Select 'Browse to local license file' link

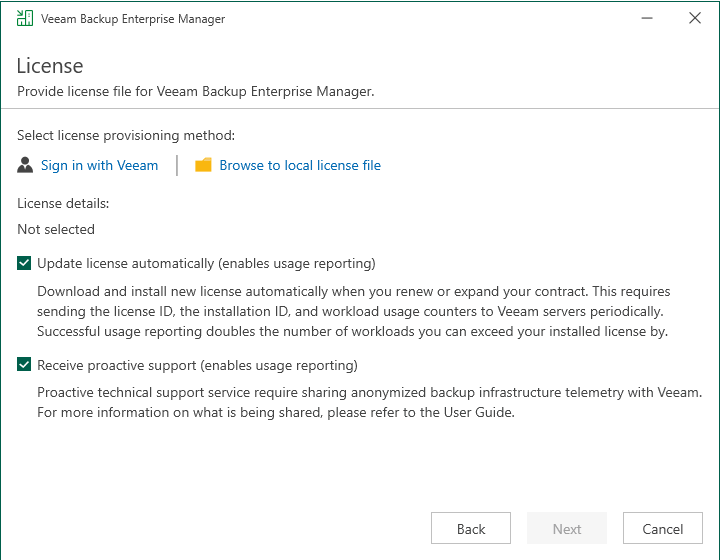point(300,165)
